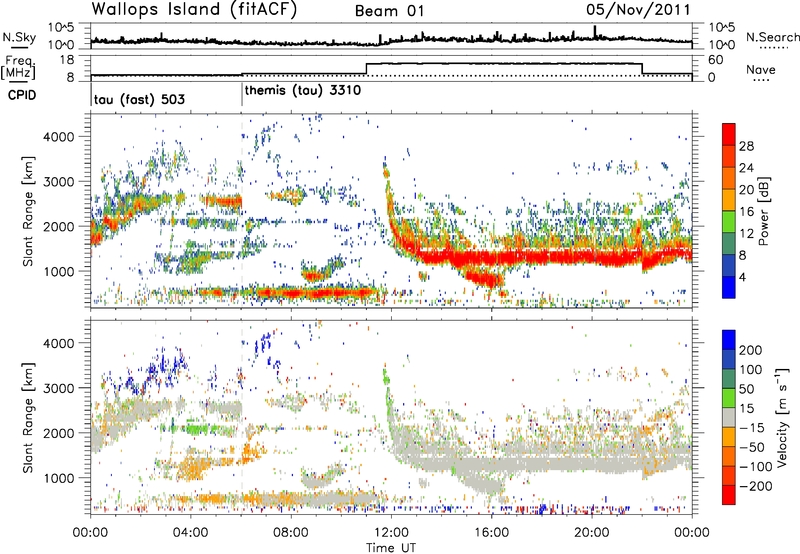
Task: Click the "-200" value on the Velocity scale
Action: click(x=756, y=486)
